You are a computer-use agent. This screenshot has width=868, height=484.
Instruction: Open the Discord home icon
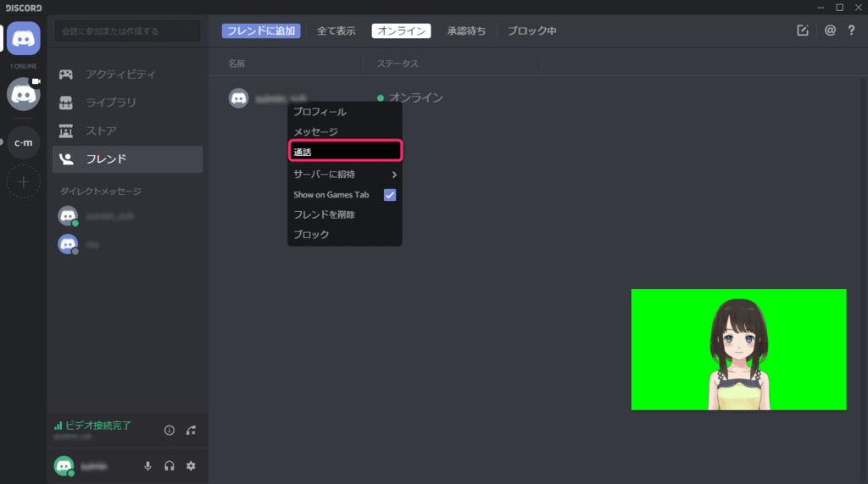[x=23, y=38]
